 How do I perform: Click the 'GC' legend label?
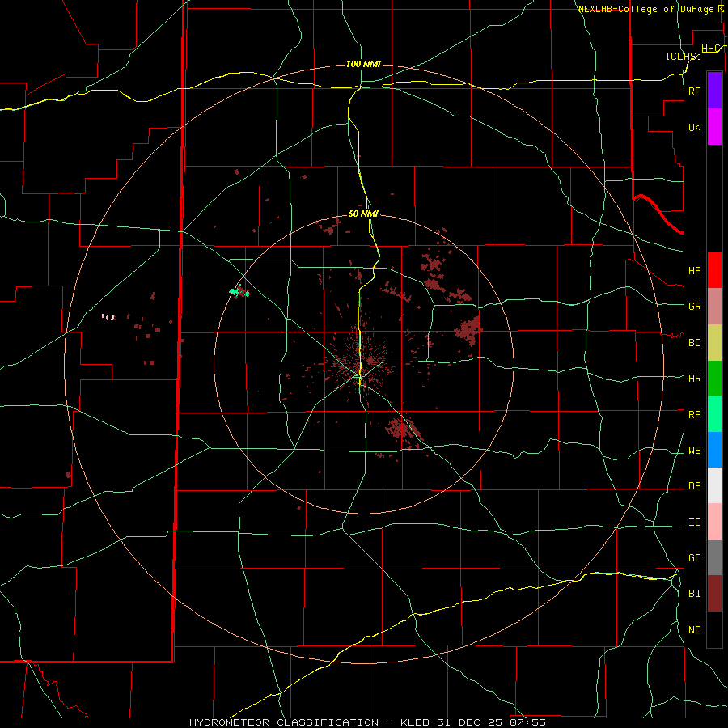click(x=695, y=558)
